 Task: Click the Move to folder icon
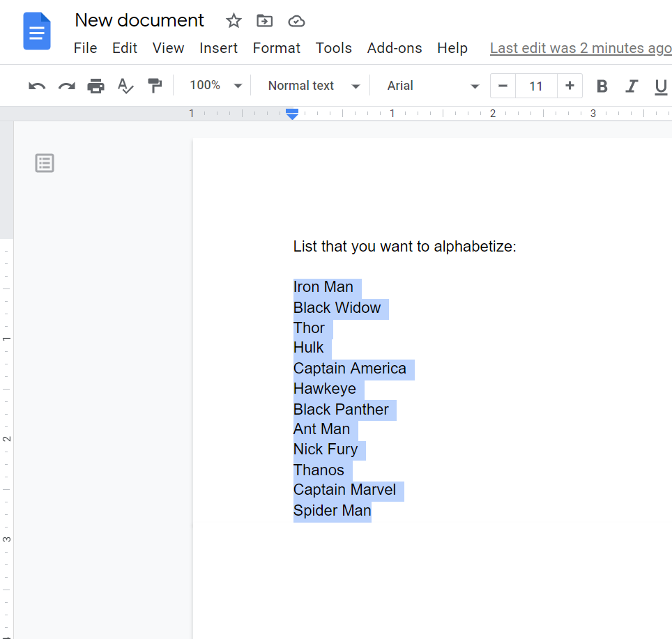click(x=264, y=21)
